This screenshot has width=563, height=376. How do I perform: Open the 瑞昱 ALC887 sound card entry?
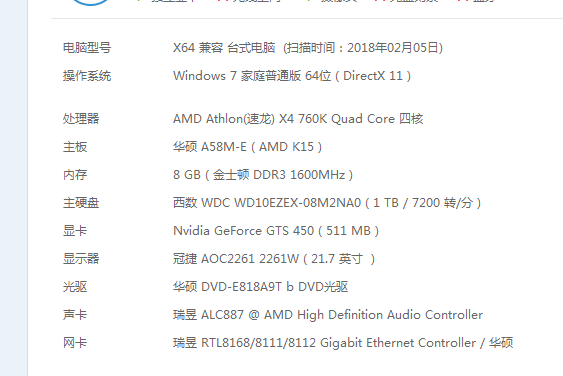[x=328, y=315]
